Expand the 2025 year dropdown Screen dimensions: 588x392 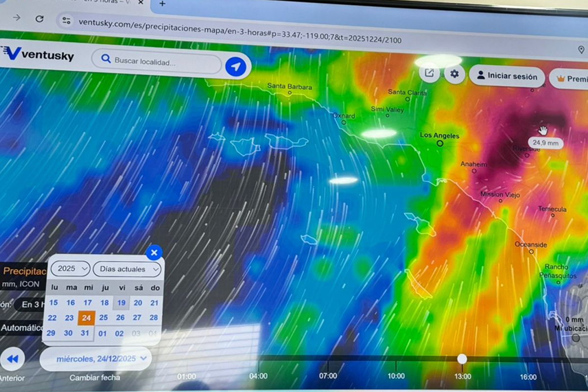(x=71, y=269)
